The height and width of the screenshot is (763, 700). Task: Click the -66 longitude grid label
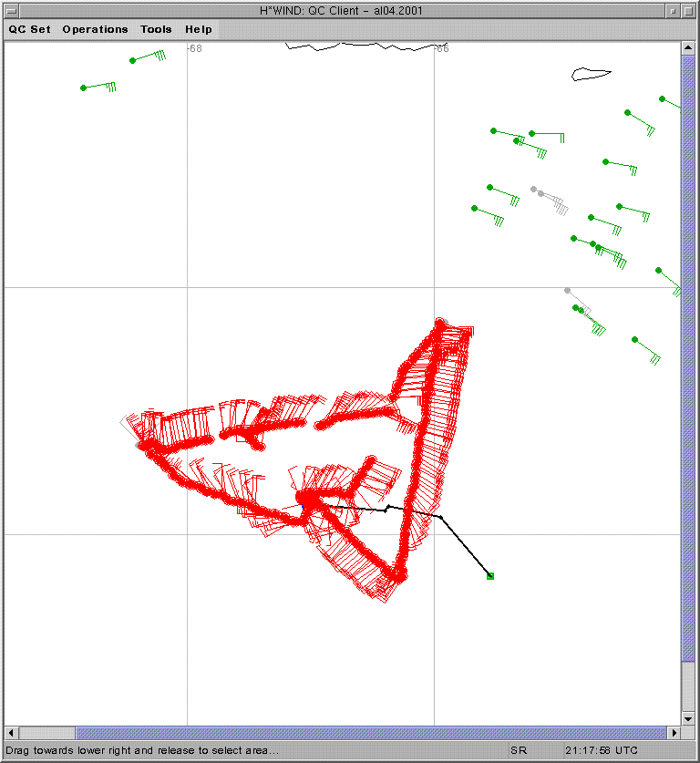pyautogui.click(x=441, y=48)
